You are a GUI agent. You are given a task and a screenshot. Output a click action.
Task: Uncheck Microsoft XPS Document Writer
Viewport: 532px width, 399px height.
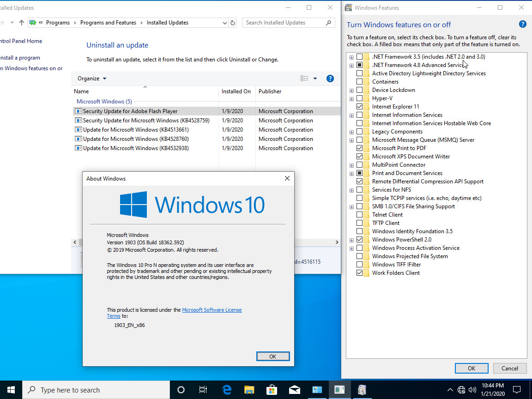pyautogui.click(x=360, y=157)
